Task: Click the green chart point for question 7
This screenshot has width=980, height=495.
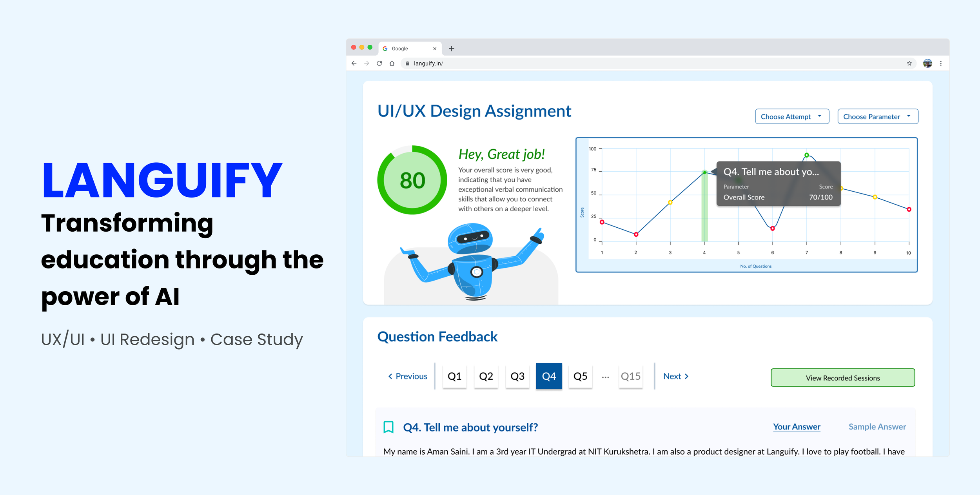Action: click(x=807, y=155)
